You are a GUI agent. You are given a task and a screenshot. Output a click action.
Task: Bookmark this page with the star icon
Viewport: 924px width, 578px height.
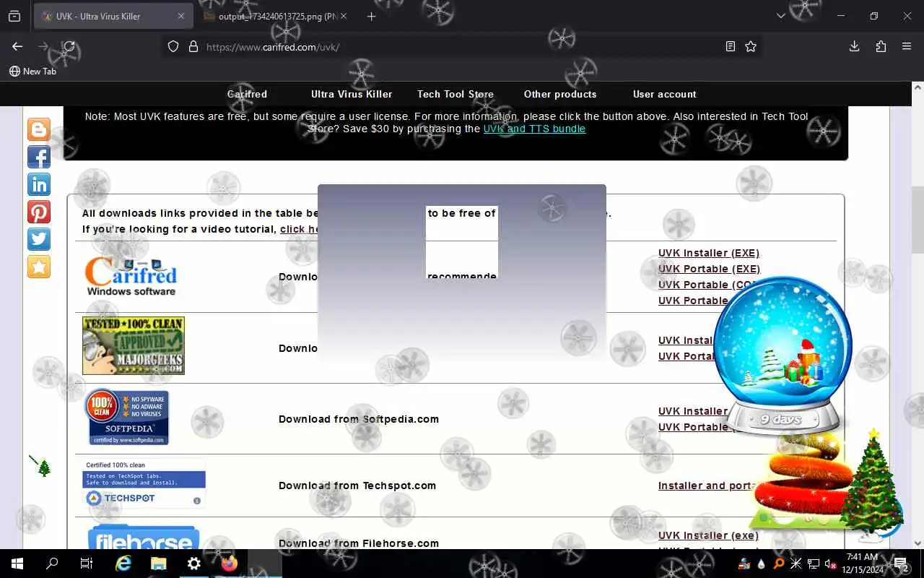point(751,46)
